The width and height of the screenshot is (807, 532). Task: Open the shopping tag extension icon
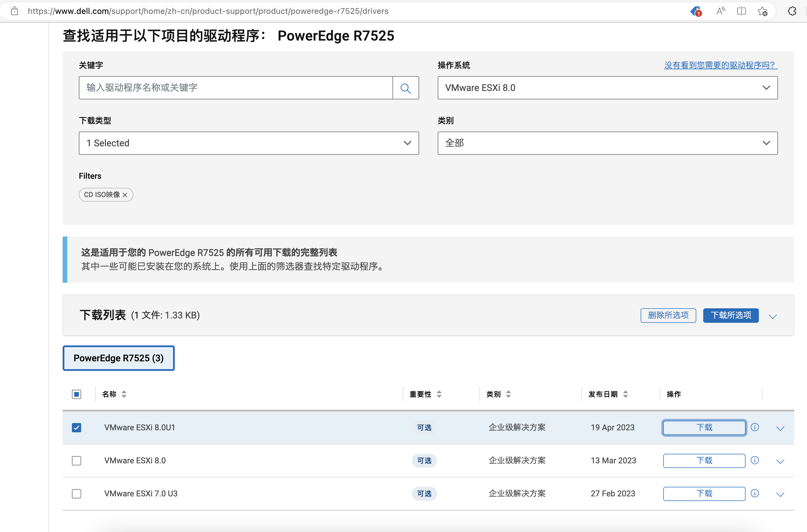point(696,11)
